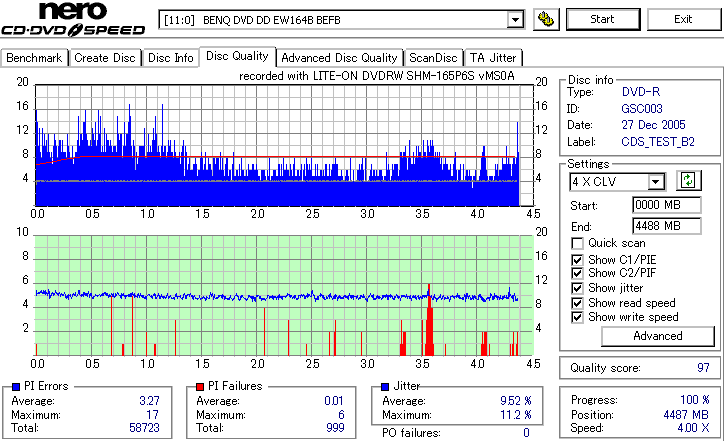Click the Quality score value 97

click(x=703, y=368)
